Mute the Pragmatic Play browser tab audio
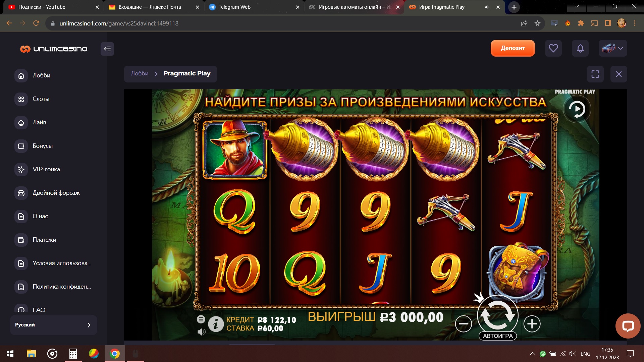644x362 pixels. click(x=487, y=7)
